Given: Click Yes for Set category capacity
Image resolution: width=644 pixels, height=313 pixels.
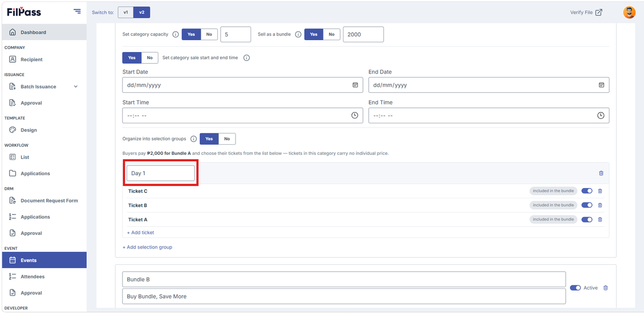Looking at the screenshot, I should [x=192, y=34].
